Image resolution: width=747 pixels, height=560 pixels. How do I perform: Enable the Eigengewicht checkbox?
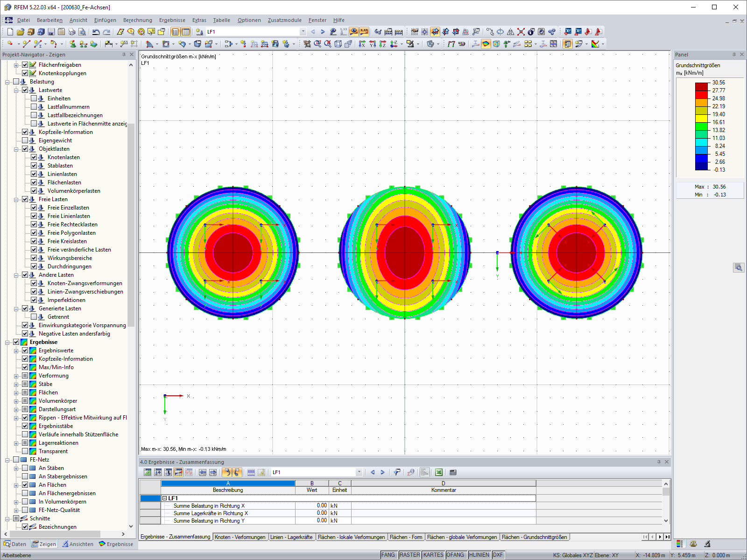point(25,140)
